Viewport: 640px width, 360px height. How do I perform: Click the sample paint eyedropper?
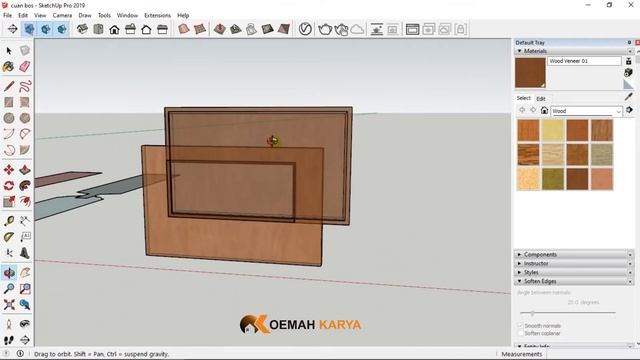click(x=629, y=97)
